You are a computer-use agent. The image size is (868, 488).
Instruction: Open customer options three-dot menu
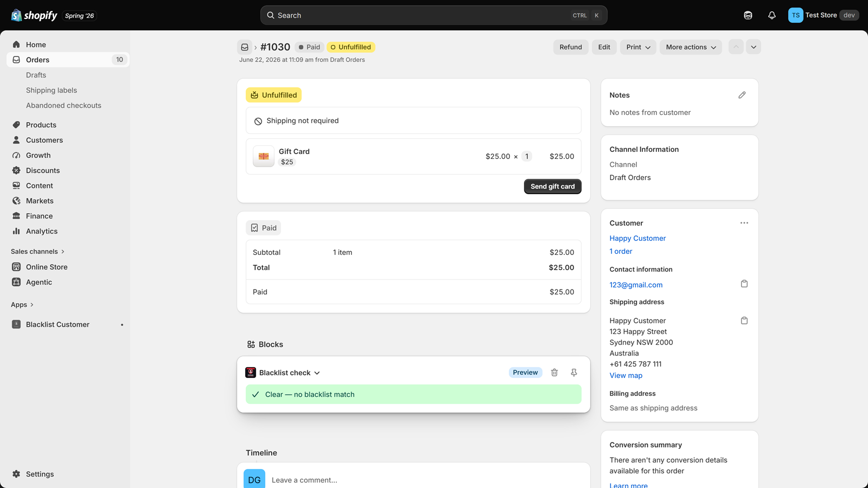744,223
